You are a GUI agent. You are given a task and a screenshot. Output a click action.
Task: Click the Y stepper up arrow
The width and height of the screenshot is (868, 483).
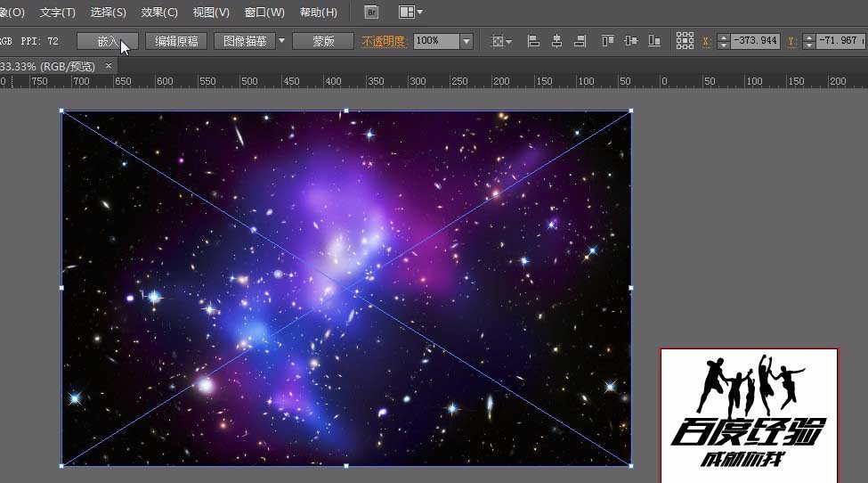click(x=809, y=37)
